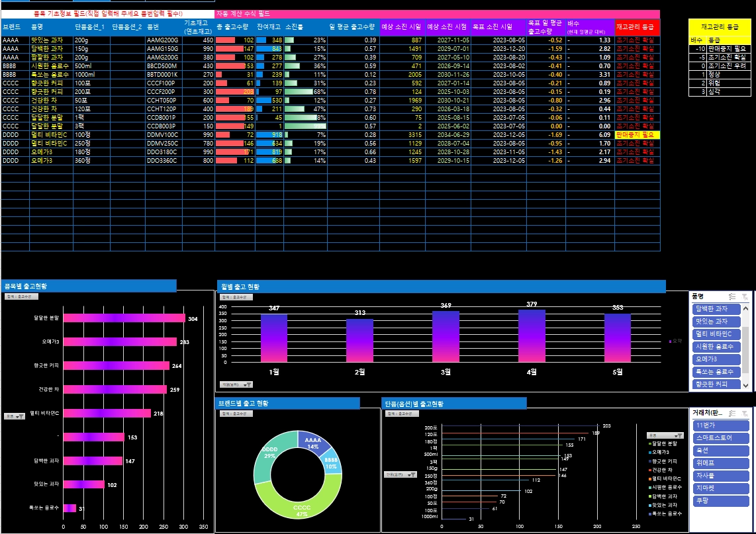This screenshot has height=534, width=756.
Task: Toggle 멀티 비타민C in the 품명 slicer
Action: (x=717, y=334)
